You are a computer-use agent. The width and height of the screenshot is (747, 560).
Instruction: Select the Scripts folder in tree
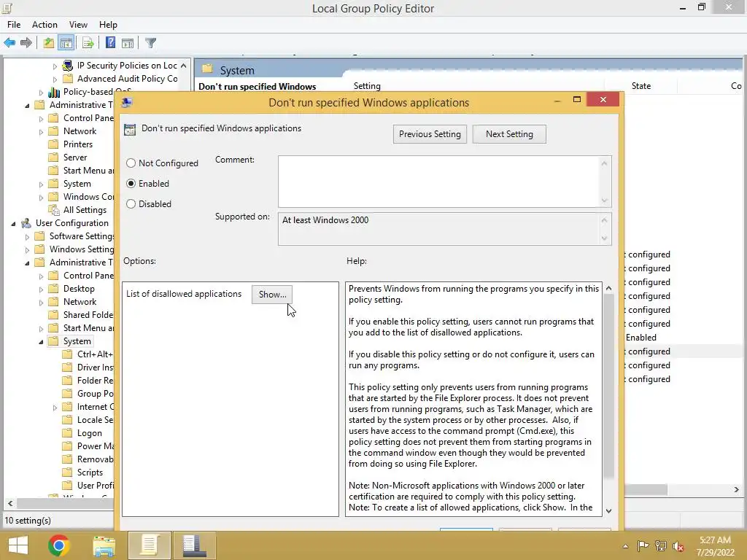coord(90,472)
